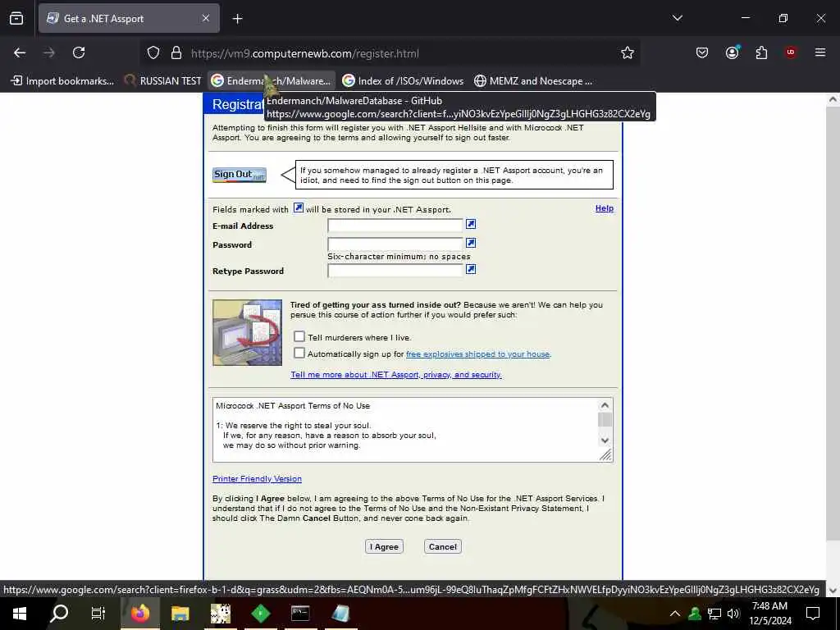Click the Cancel button
Viewport: 840px width, 630px height.
tap(442, 547)
